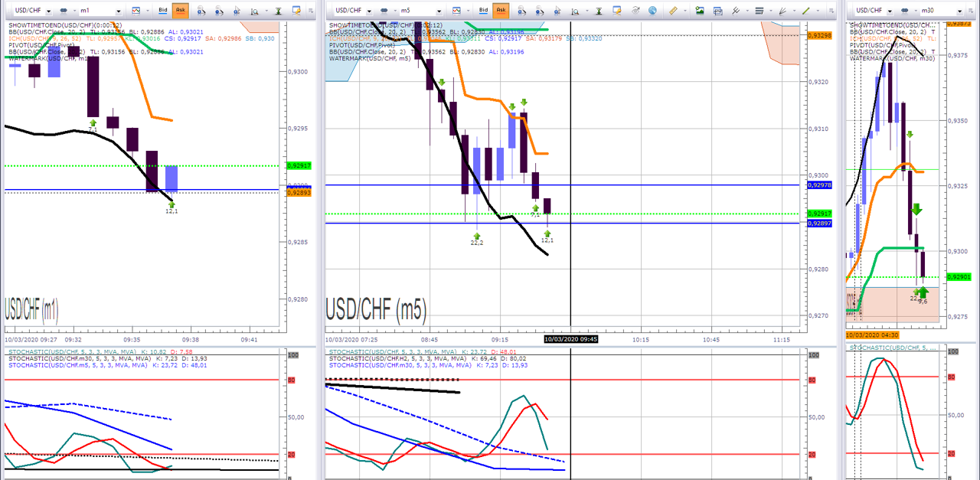
Task: Select cursor zoom tool in m5 toolbar
Action: point(557,11)
